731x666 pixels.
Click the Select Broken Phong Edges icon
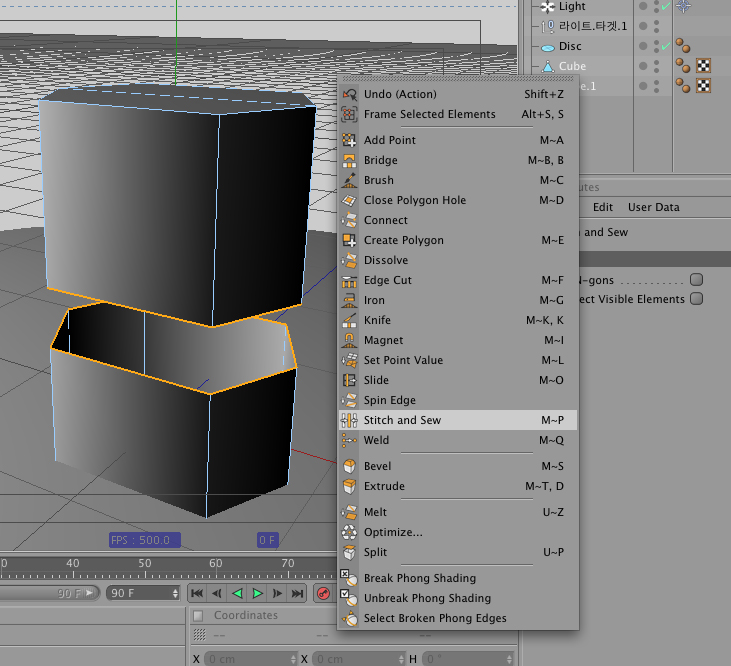349,618
